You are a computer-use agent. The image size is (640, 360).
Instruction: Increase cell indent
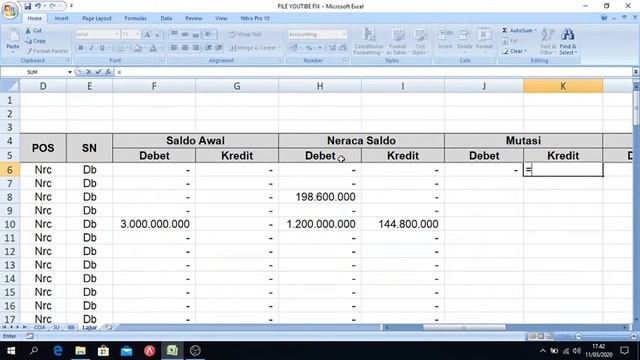tap(219, 48)
